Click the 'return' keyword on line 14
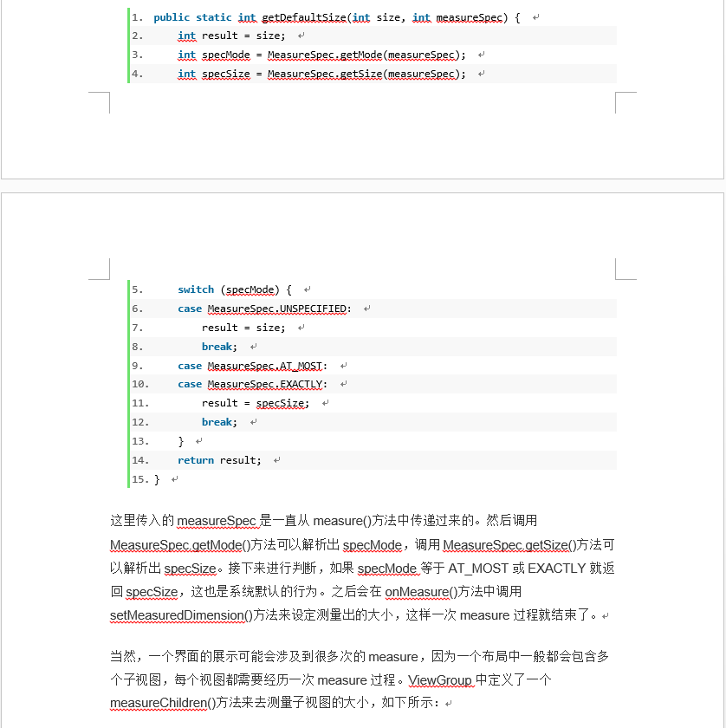726x728 pixels. tap(196, 460)
